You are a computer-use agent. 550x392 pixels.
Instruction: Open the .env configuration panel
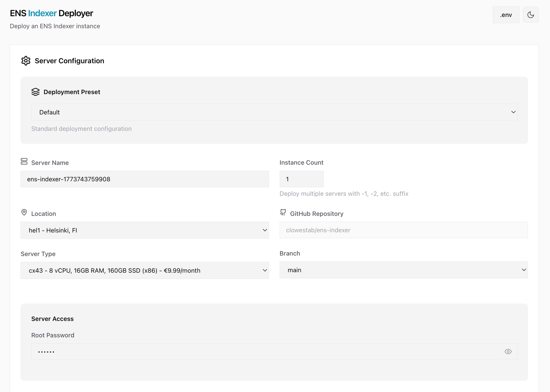pos(506,15)
